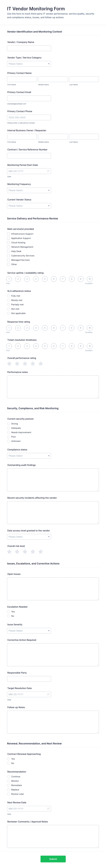Focus the Vendor / Company Name field

tap(29, 48)
